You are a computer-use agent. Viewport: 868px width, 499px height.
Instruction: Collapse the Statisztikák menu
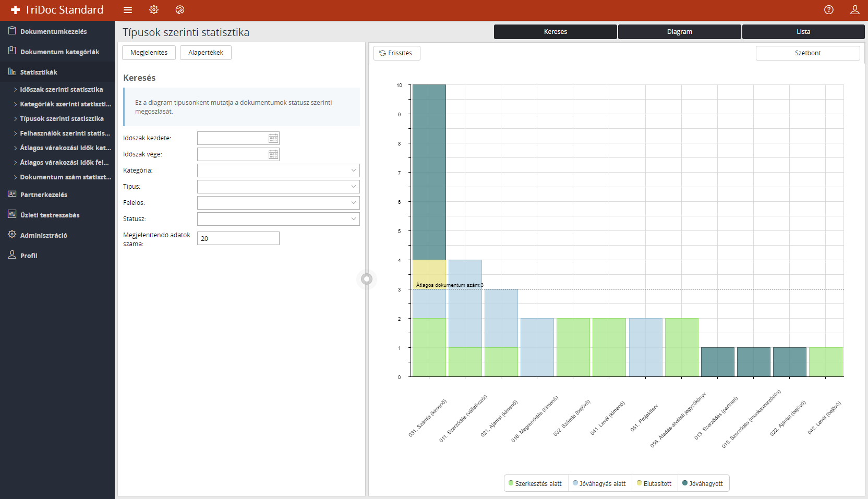pos(57,72)
